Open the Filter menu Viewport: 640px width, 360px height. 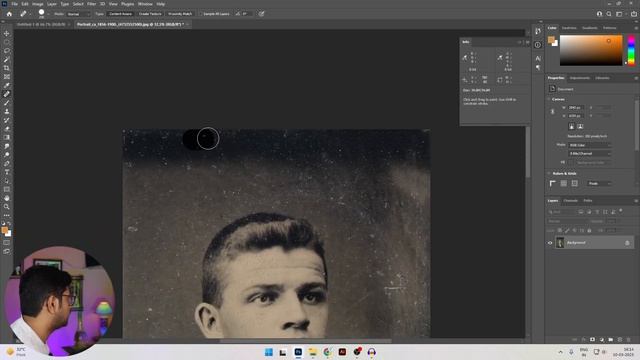(x=91, y=4)
